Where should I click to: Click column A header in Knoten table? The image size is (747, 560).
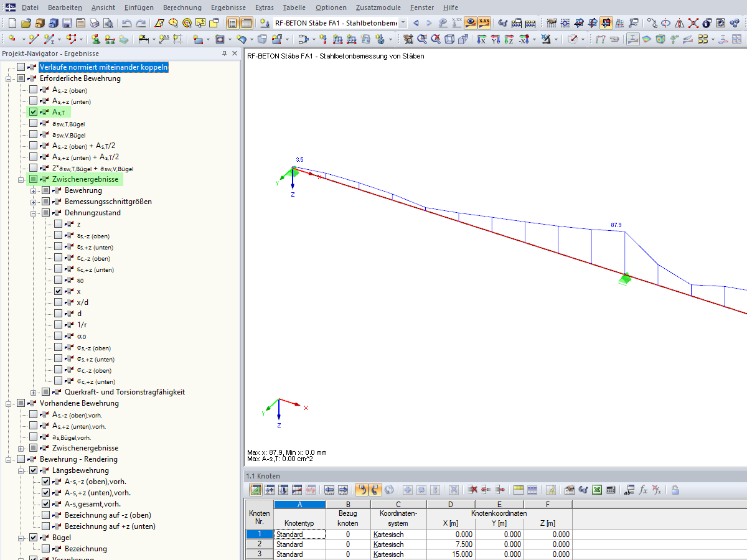(299, 504)
